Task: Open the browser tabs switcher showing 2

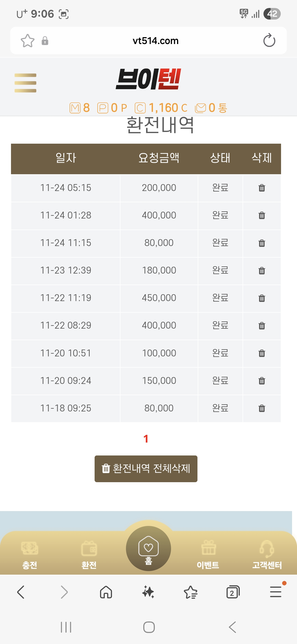Action: pos(233,592)
